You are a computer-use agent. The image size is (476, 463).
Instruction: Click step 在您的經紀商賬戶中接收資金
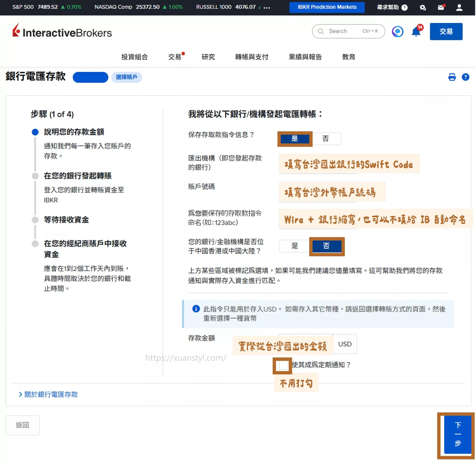coord(85,248)
